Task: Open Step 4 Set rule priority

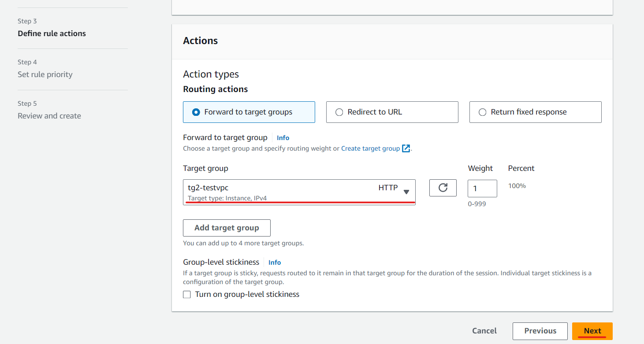Action: pos(45,74)
